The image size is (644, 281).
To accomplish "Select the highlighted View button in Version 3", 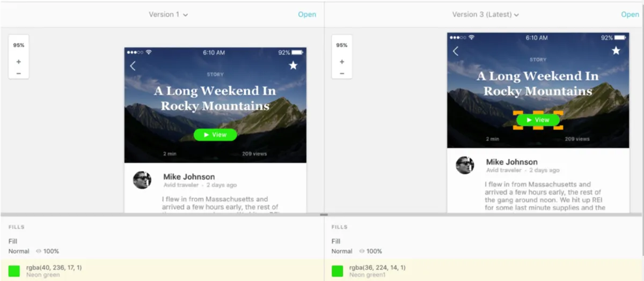I will click(x=538, y=120).
